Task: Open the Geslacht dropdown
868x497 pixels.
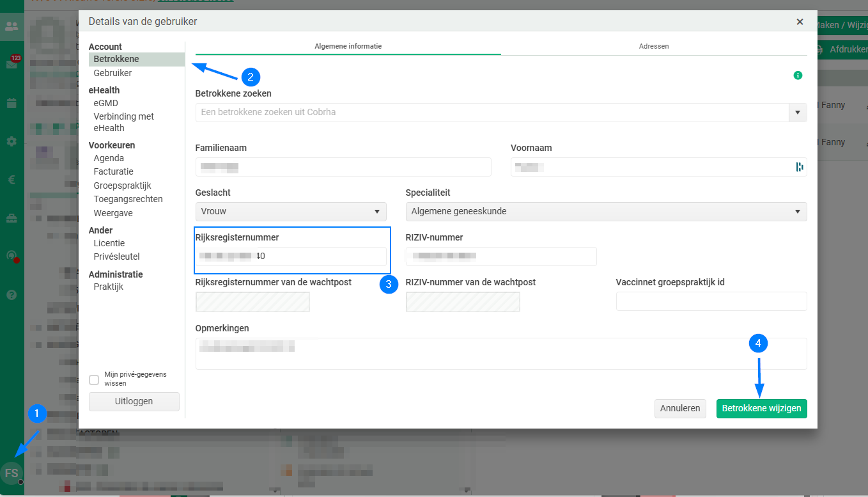Action: (291, 211)
